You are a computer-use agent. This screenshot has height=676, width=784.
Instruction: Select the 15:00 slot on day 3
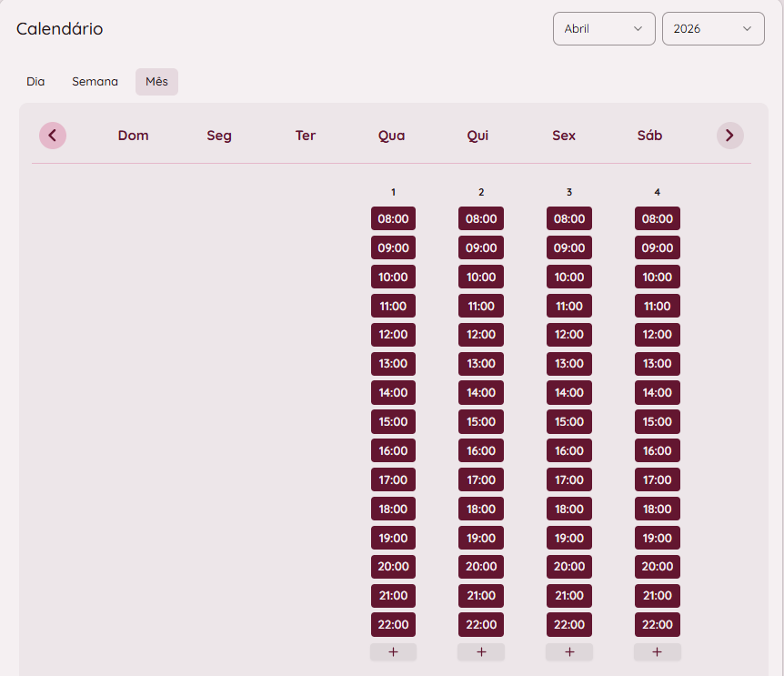569,421
